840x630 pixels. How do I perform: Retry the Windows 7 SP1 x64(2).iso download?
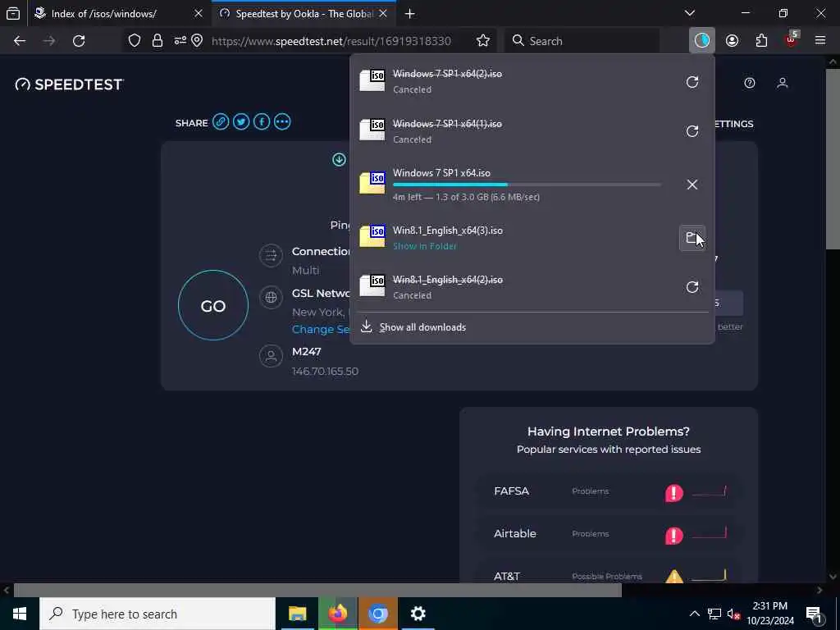click(692, 82)
